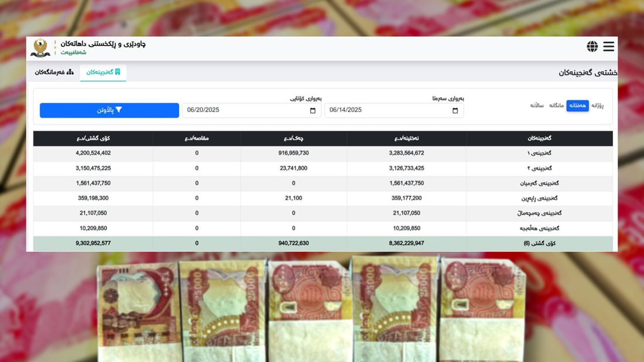This screenshot has height=362, width=644.
Task: Switch to the فەرمانگەکان tab
Action: coord(54,72)
